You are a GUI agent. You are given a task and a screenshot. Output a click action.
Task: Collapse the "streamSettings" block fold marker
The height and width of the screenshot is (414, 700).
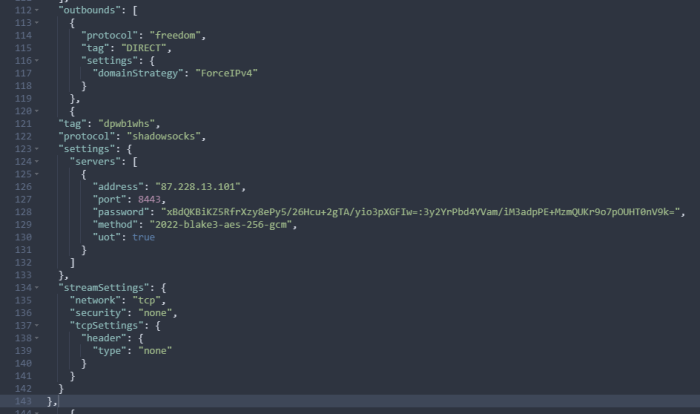click(x=38, y=287)
